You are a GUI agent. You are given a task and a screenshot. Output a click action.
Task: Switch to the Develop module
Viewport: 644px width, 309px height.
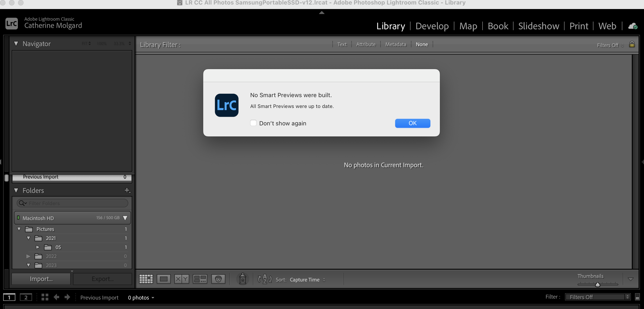tap(432, 26)
